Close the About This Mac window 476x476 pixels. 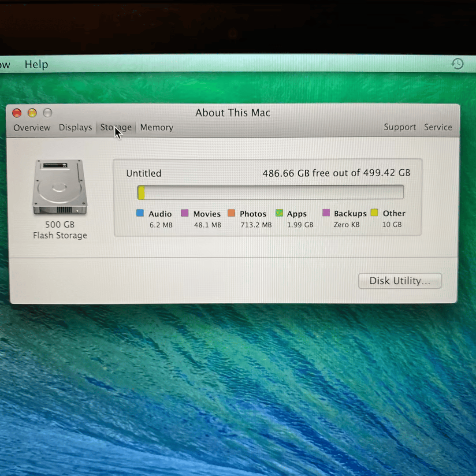[x=17, y=113]
